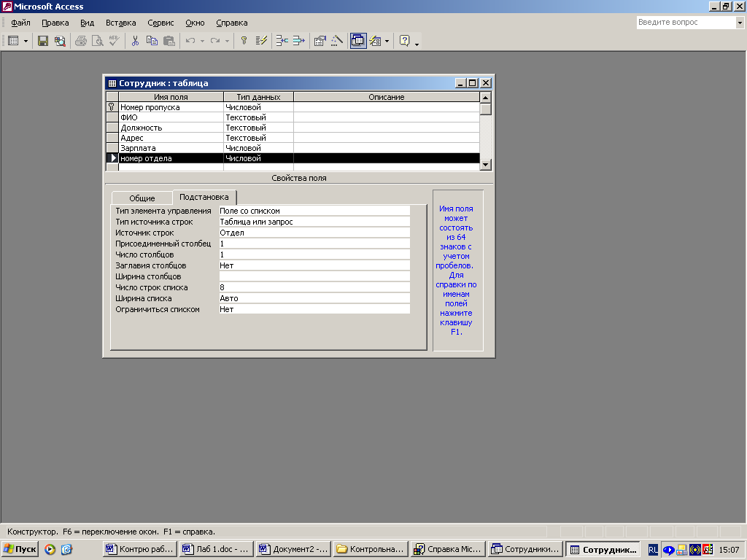Click the Insert Rows icon

point(282,41)
